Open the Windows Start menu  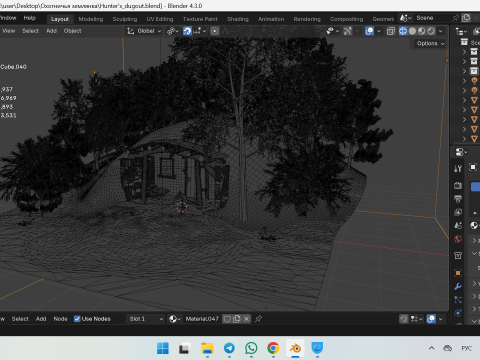[x=163, y=348]
